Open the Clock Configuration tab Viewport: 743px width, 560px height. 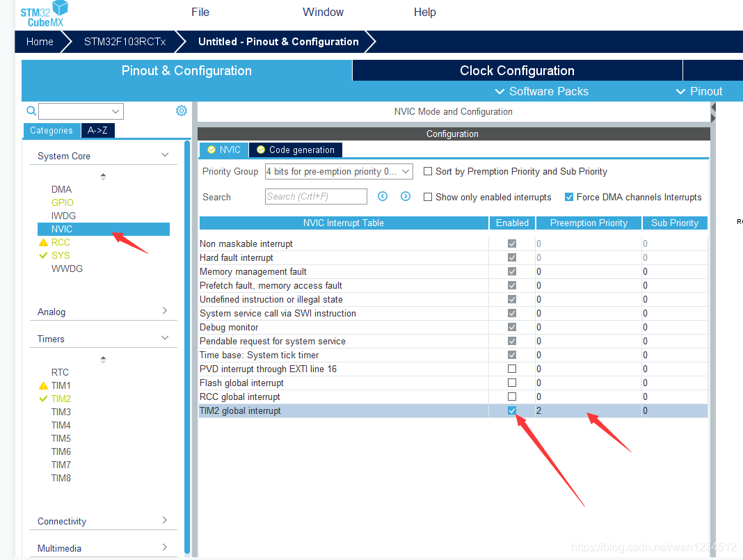point(517,71)
